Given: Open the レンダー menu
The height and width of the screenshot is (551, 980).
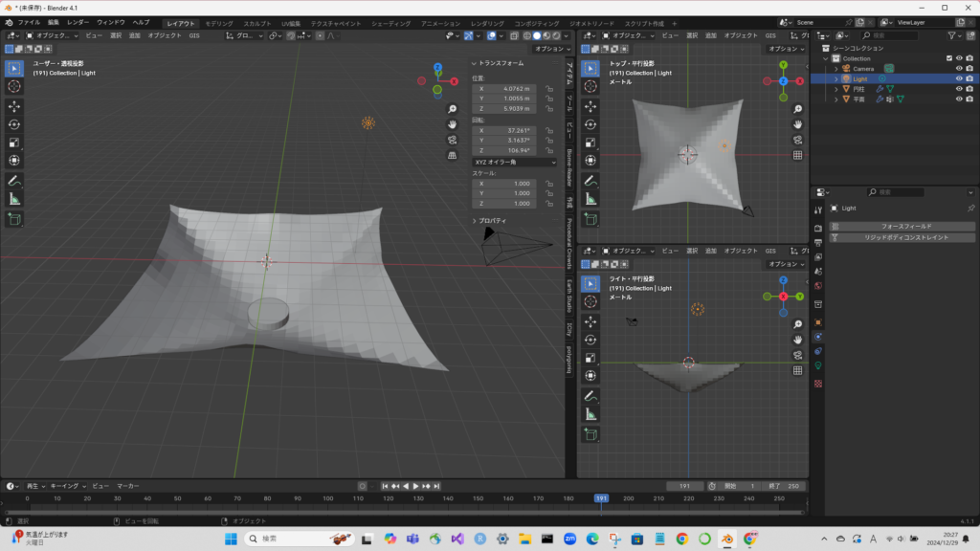Looking at the screenshot, I should [x=78, y=22].
